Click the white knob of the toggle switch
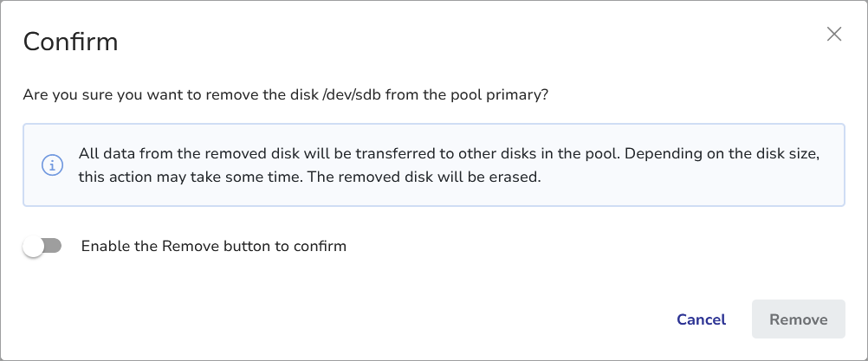 click(34, 247)
